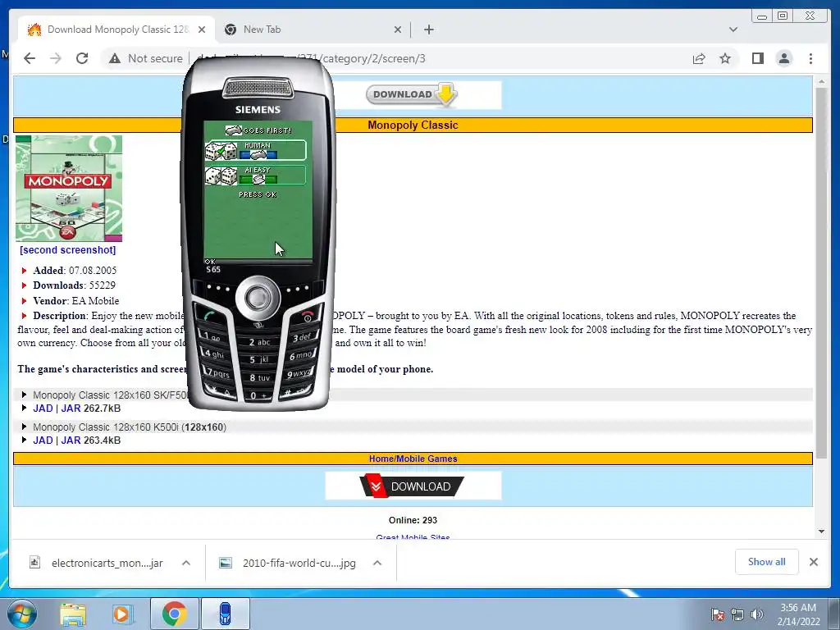
Task: Click the forward navigation arrow
Action: (x=56, y=58)
